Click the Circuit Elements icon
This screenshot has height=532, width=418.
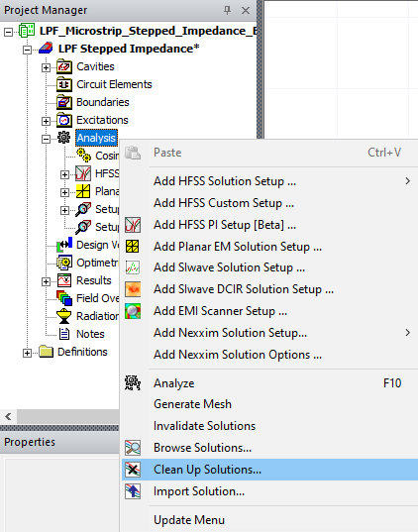[x=64, y=84]
